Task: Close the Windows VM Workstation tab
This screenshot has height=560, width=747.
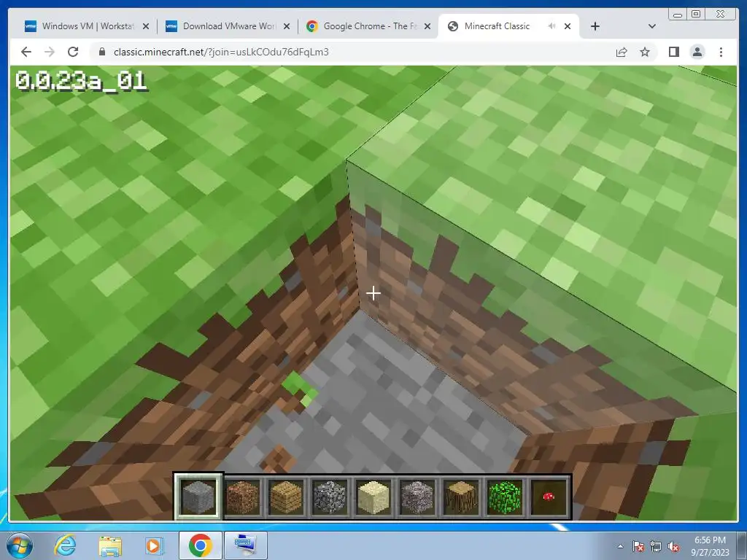Action: (x=146, y=26)
